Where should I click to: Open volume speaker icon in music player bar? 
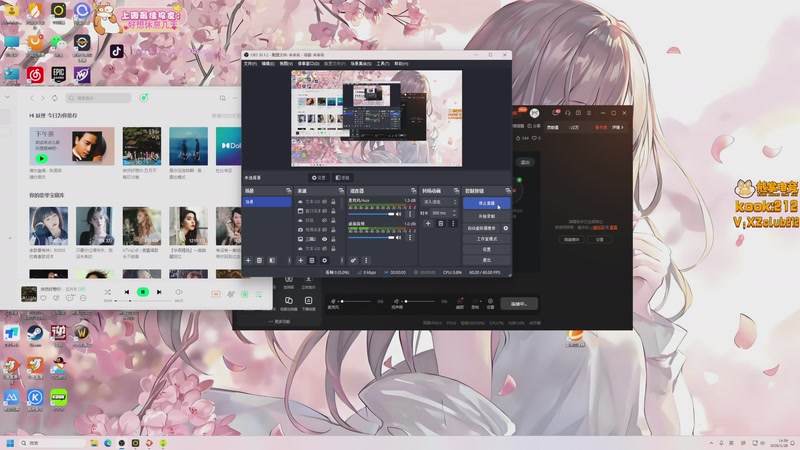click(179, 292)
